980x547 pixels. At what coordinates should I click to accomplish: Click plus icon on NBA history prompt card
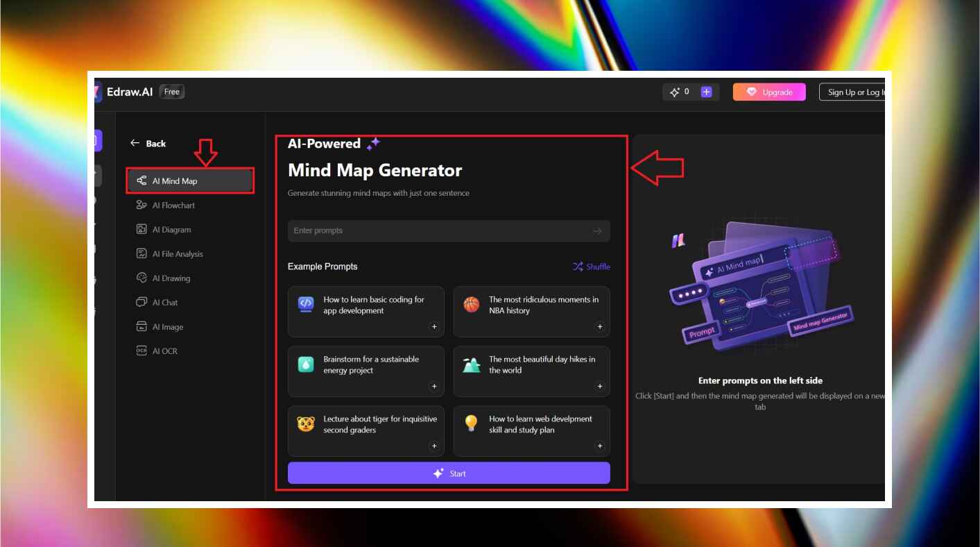600,327
